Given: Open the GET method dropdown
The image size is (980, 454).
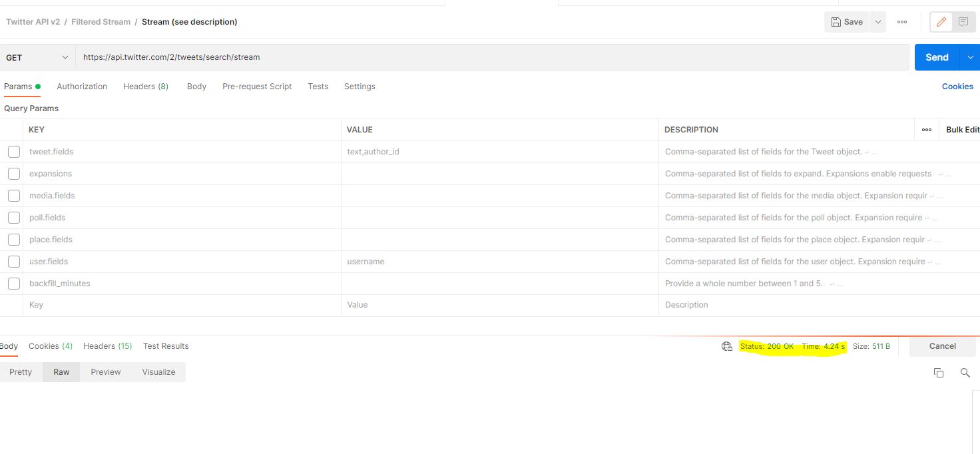Looking at the screenshot, I should click(x=37, y=58).
